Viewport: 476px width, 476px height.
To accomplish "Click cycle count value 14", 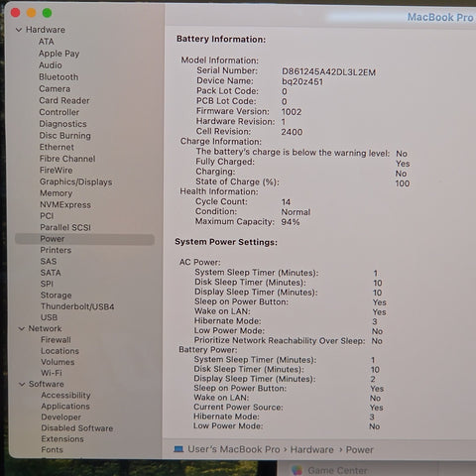I will point(286,202).
